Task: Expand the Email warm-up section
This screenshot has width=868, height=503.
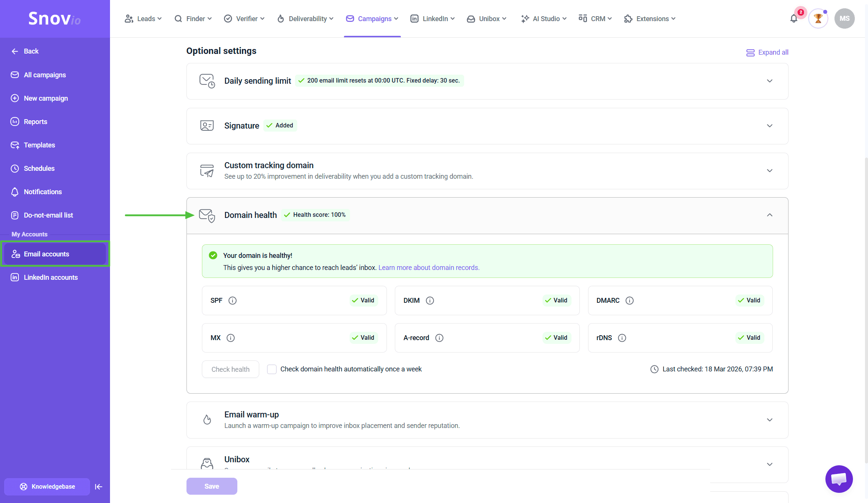Action: (x=769, y=420)
